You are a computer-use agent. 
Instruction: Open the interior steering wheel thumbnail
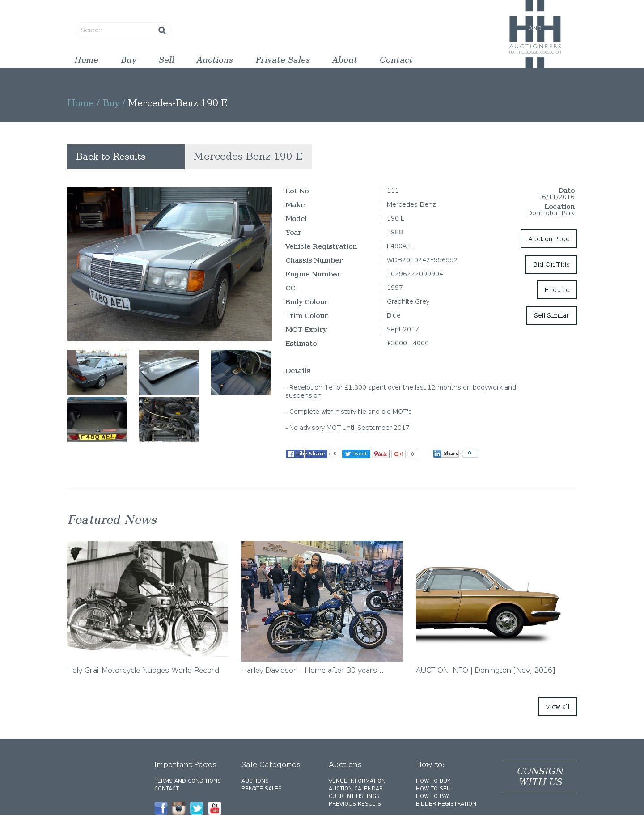(241, 372)
